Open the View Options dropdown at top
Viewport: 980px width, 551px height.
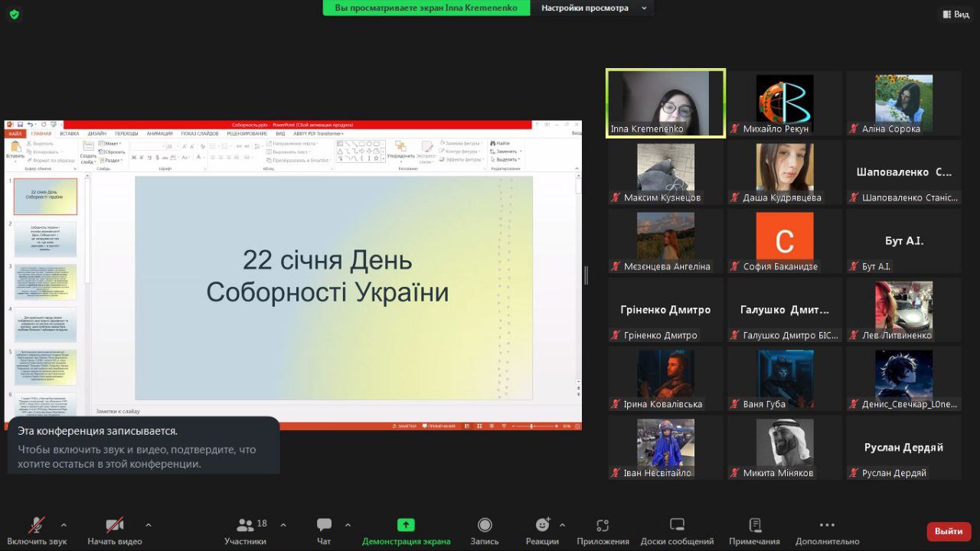point(594,8)
